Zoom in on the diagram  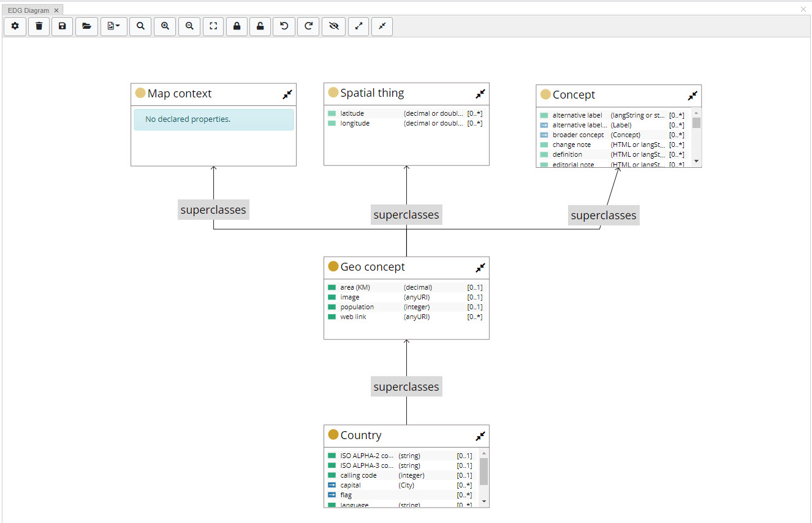164,26
